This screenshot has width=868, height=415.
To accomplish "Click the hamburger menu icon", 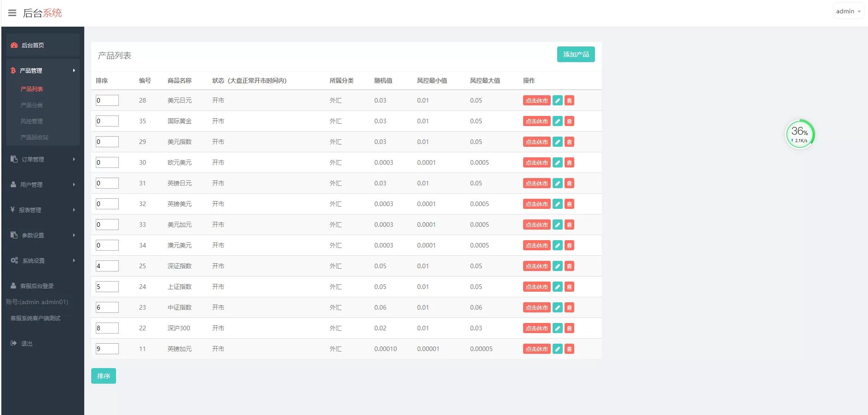I will (x=12, y=13).
